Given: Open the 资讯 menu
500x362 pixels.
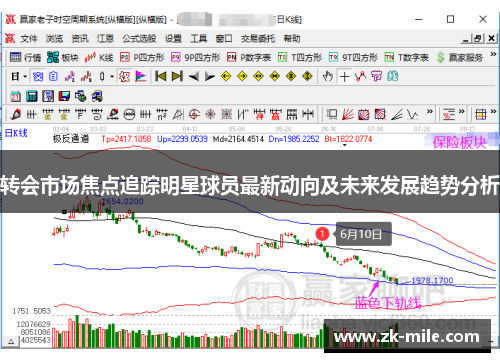Looking at the screenshot, I should (x=80, y=39).
